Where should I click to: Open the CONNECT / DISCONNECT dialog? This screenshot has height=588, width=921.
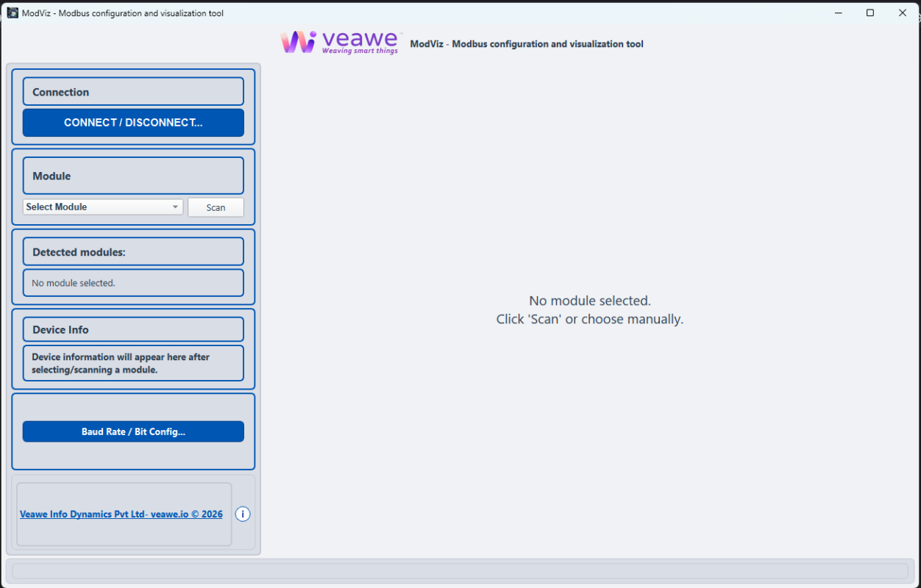point(133,122)
